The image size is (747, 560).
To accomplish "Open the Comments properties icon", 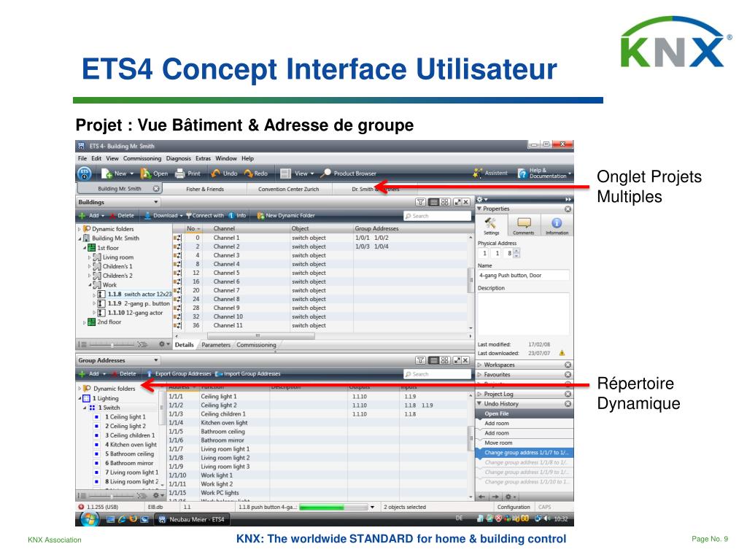I will point(524,226).
